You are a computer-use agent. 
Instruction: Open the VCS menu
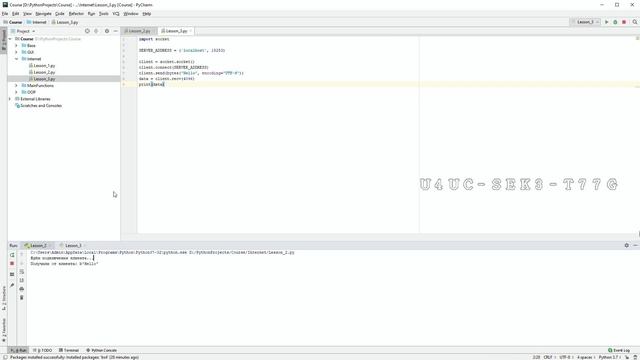[116, 13]
